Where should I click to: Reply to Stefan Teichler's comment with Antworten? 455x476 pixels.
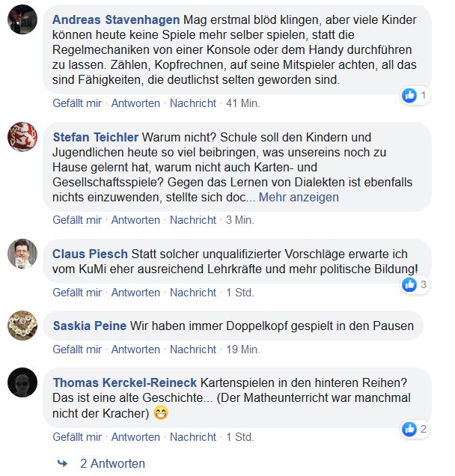point(135,220)
